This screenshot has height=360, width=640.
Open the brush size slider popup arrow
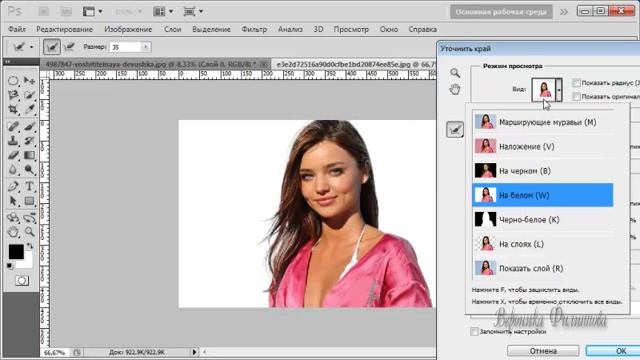tap(145, 47)
